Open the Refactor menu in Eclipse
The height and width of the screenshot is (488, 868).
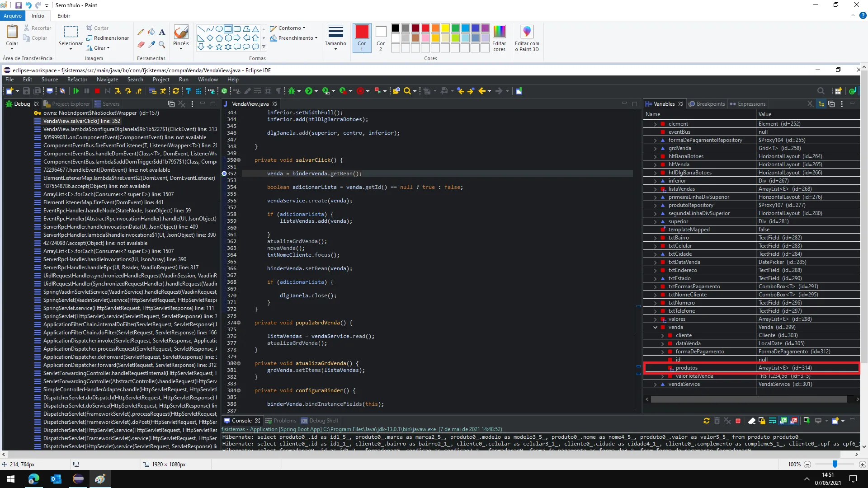click(x=77, y=80)
